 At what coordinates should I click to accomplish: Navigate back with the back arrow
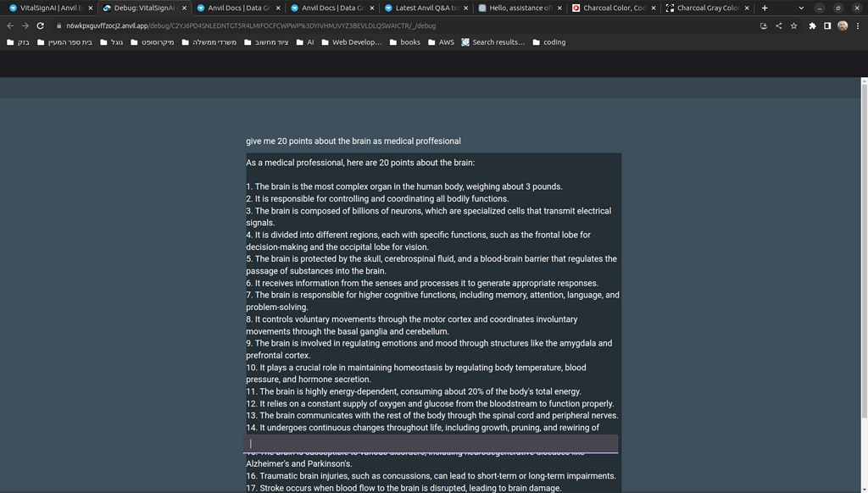[8, 25]
